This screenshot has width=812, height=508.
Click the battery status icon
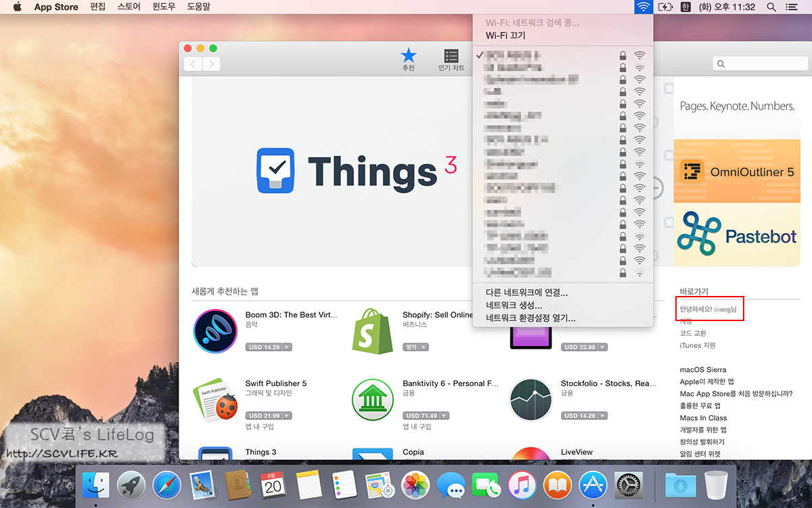[666, 7]
